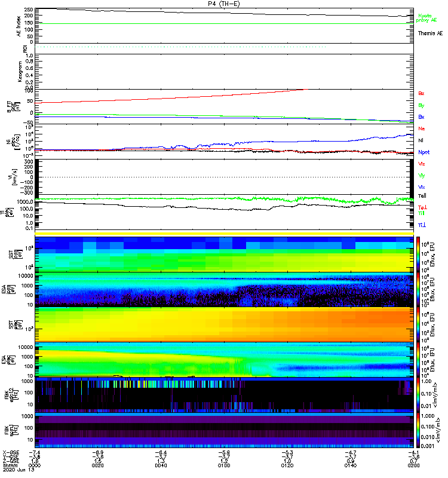Click the ROI row label
The width and height of the screenshot is (448, 478).
pos(25,49)
